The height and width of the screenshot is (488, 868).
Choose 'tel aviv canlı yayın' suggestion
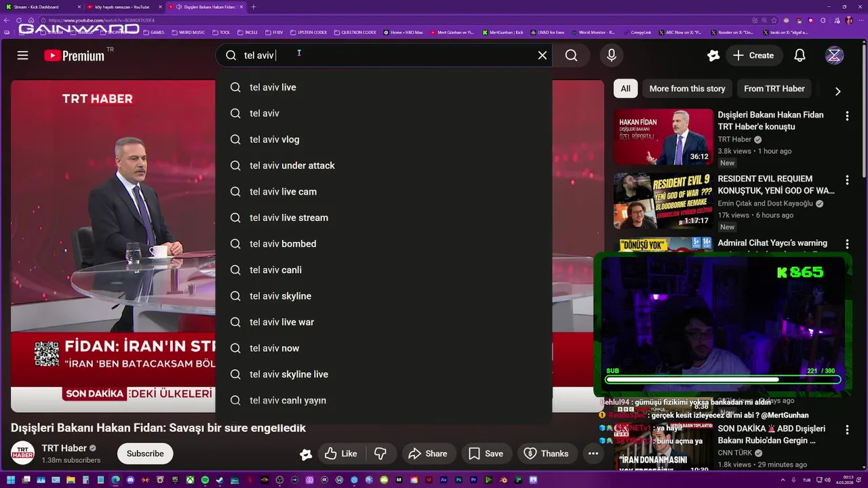pyautogui.click(x=384, y=401)
